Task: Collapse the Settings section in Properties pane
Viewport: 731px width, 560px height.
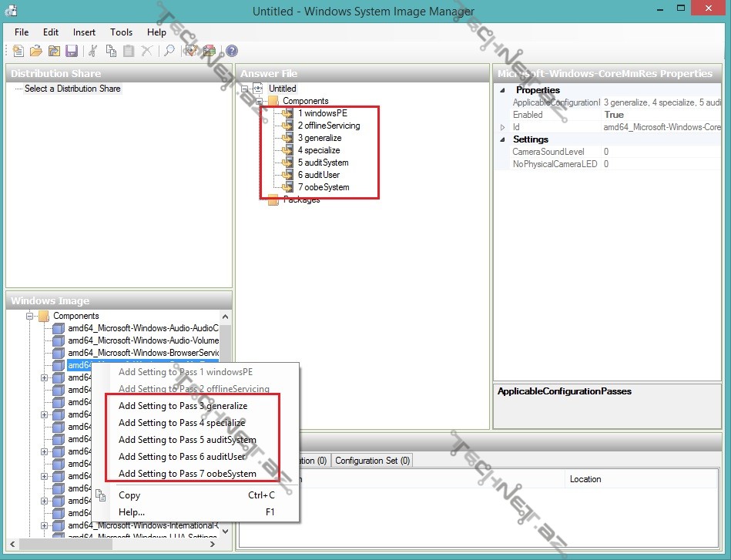Action: (502, 139)
